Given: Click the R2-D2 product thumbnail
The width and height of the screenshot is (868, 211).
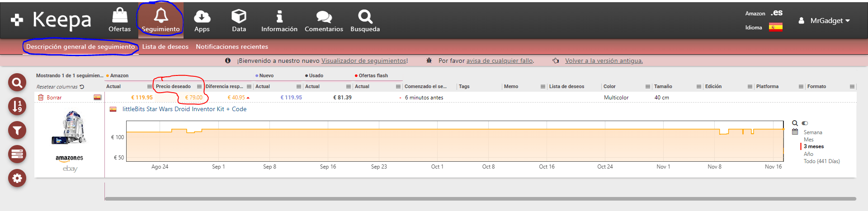Looking at the screenshot, I should click(69, 127).
